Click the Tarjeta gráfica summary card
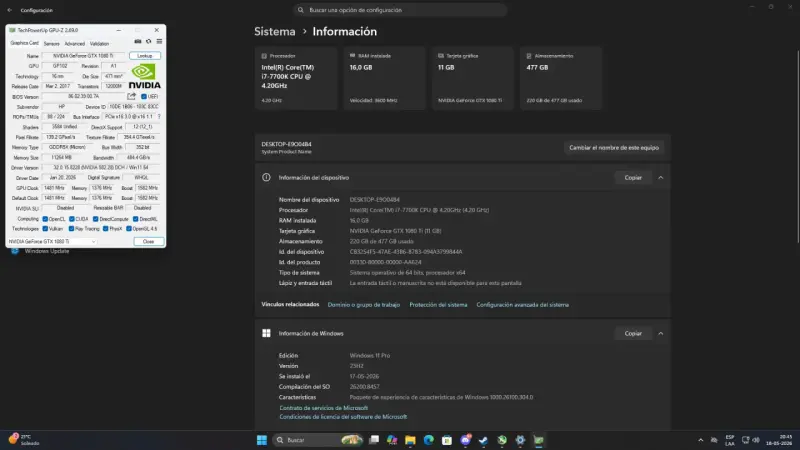This screenshot has width=800, height=450. [x=472, y=78]
